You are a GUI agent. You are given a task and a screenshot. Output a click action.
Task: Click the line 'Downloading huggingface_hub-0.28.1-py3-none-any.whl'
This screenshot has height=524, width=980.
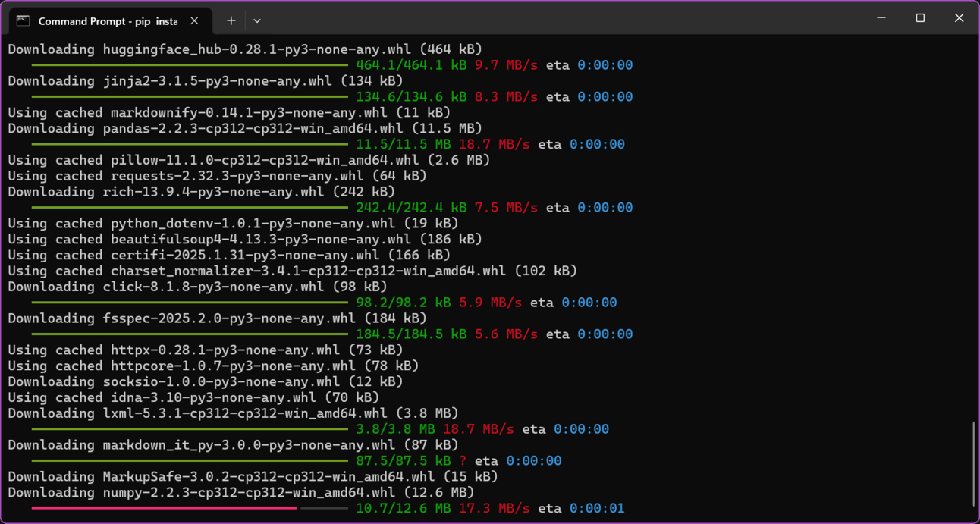pos(245,49)
